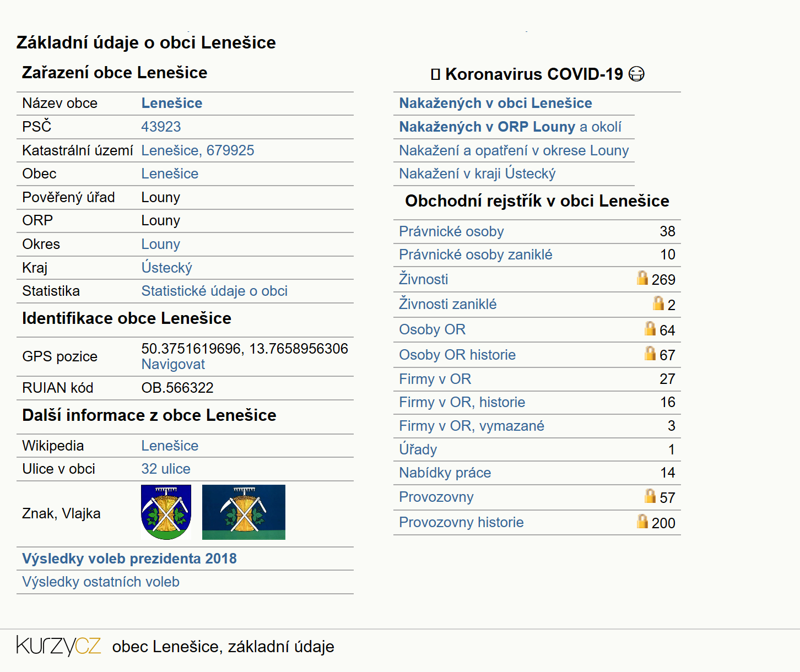The image size is (800, 672).
Task: Click the lock icon beside Provozovny historie 200
Action: pyautogui.click(x=642, y=521)
